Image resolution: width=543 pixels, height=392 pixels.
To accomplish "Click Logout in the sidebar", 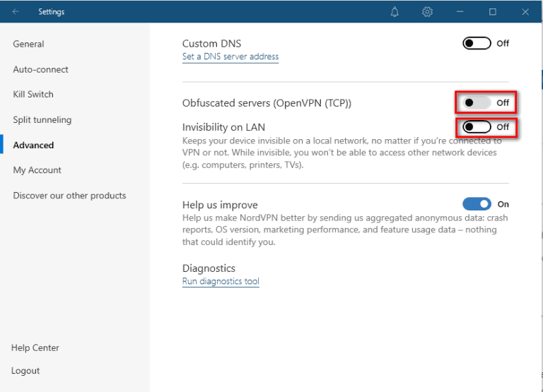I will click(x=25, y=370).
